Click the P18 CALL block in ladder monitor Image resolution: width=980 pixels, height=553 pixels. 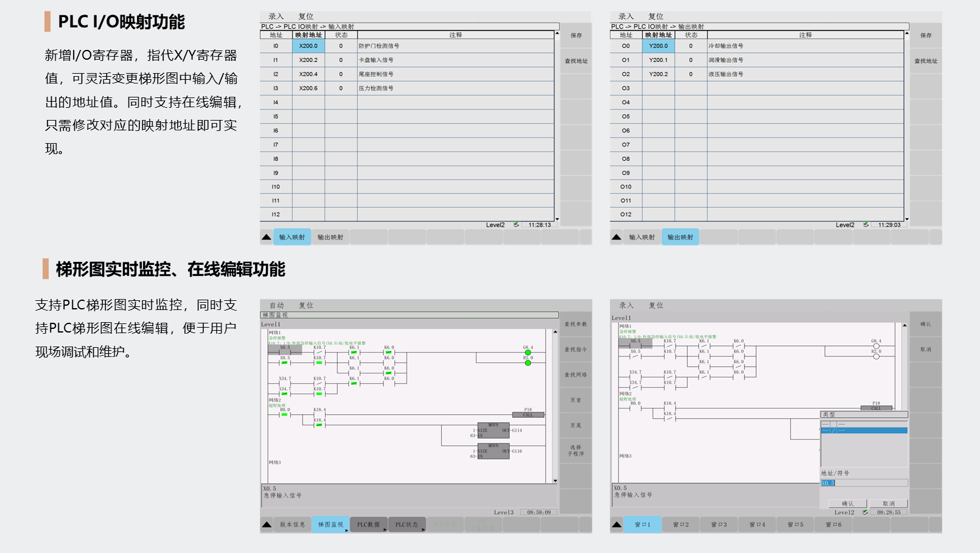[x=528, y=415]
